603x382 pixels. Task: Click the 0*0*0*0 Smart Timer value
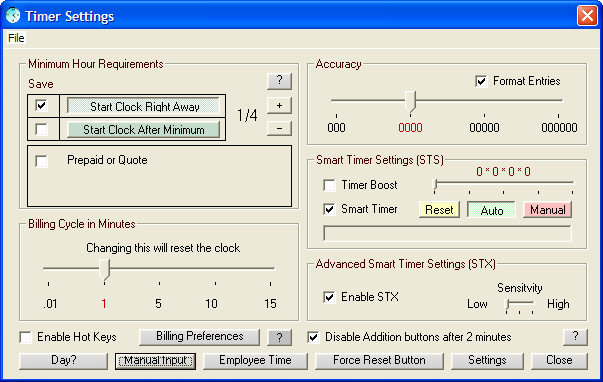tap(503, 172)
